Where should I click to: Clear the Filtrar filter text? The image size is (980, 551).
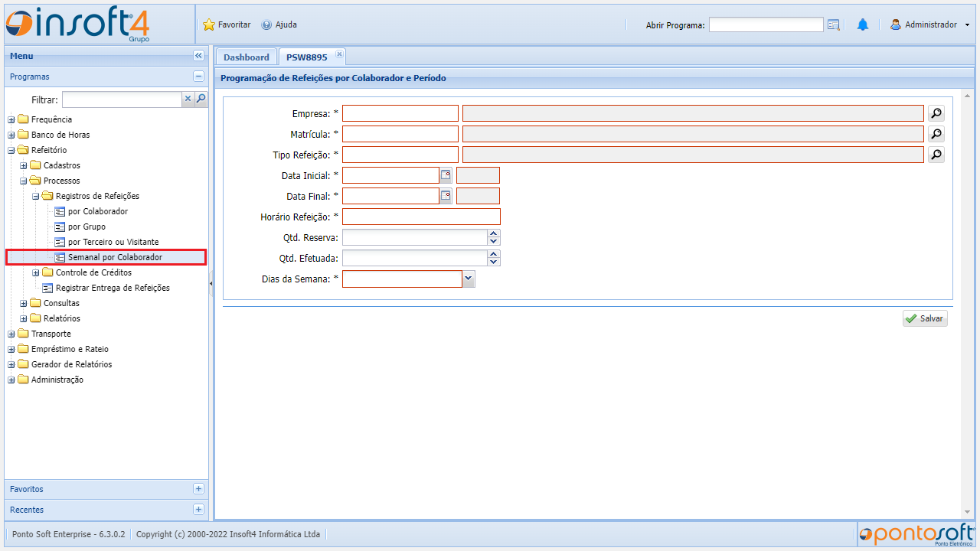188,99
